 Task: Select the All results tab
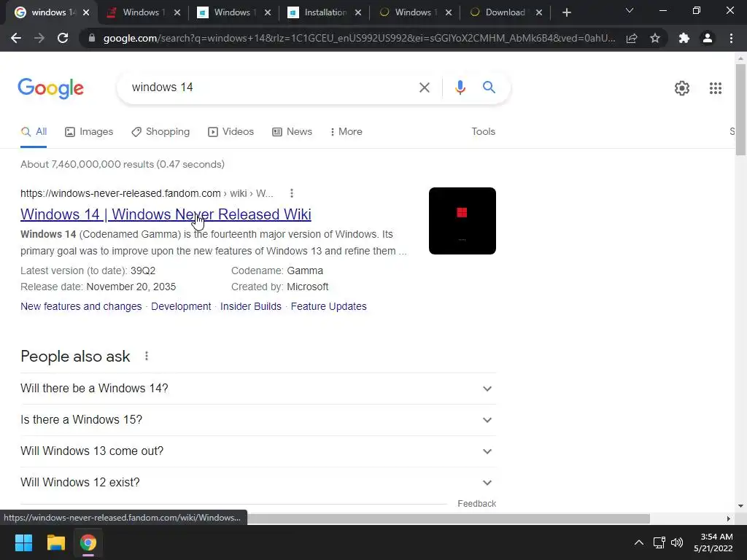(34, 131)
